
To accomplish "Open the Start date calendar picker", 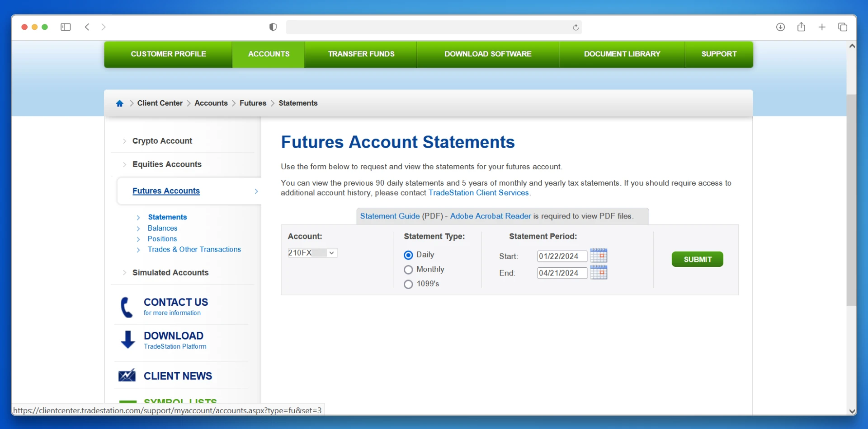I will click(598, 256).
